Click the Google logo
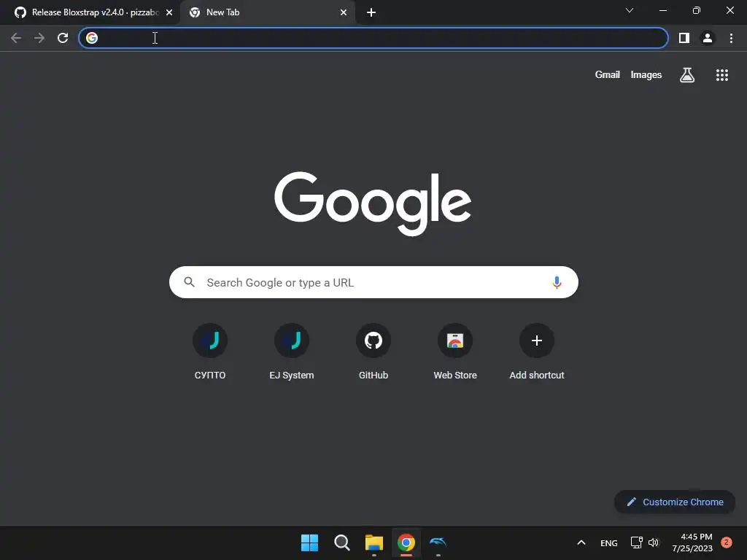The width and height of the screenshot is (747, 560). tap(373, 204)
